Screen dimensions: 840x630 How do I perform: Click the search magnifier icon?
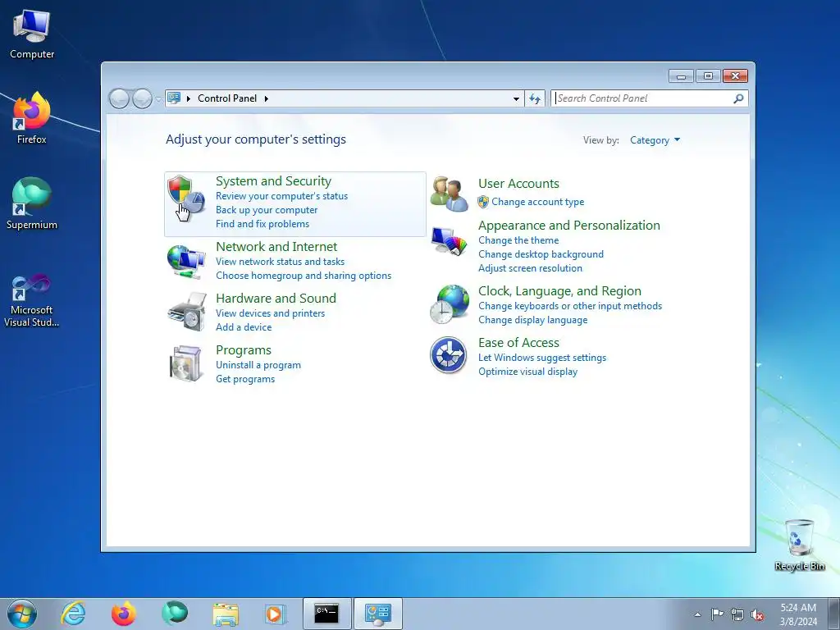[738, 98]
